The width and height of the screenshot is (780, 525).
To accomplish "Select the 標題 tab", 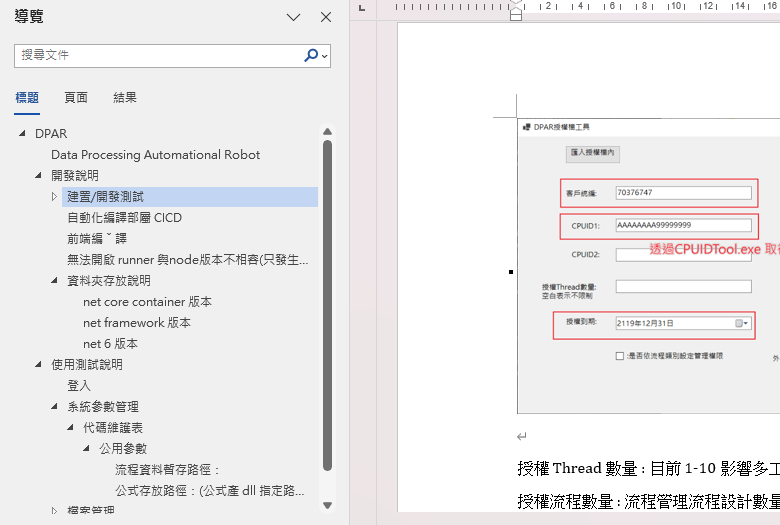I will click(27, 98).
